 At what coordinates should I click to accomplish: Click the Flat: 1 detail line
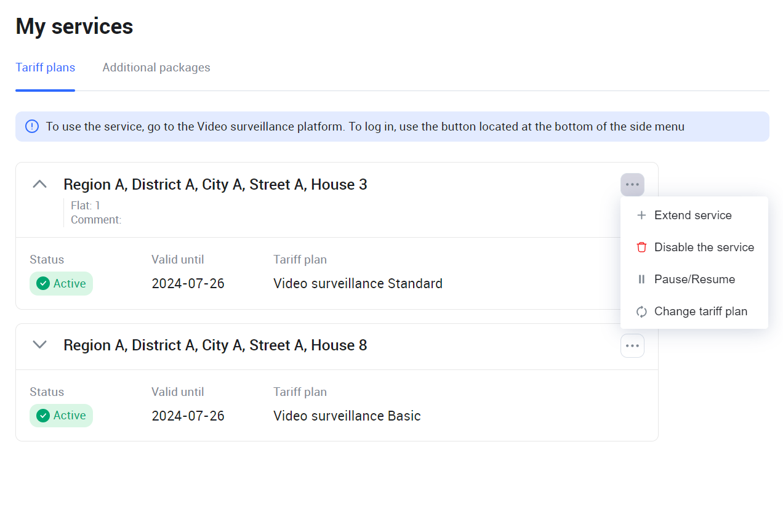(86, 206)
